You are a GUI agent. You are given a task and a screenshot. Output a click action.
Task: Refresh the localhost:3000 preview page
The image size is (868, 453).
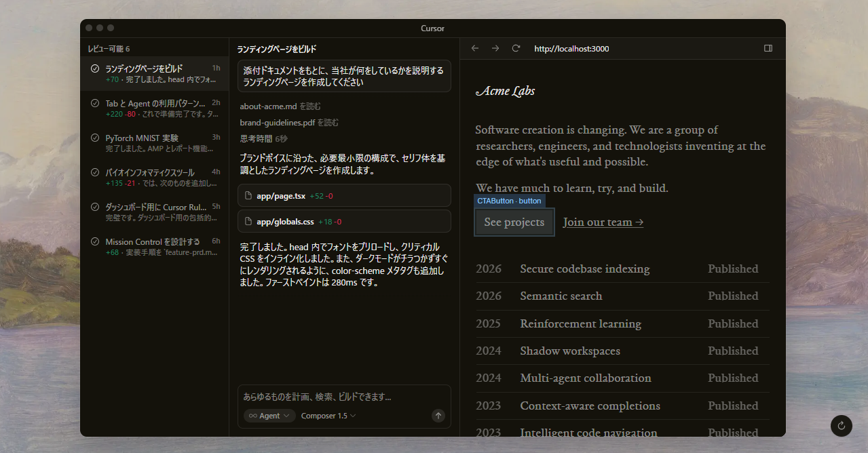click(x=516, y=48)
